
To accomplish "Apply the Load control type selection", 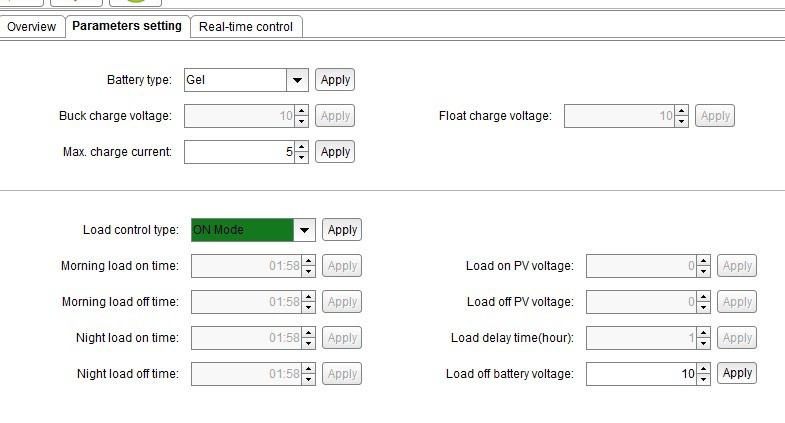I will [x=342, y=230].
